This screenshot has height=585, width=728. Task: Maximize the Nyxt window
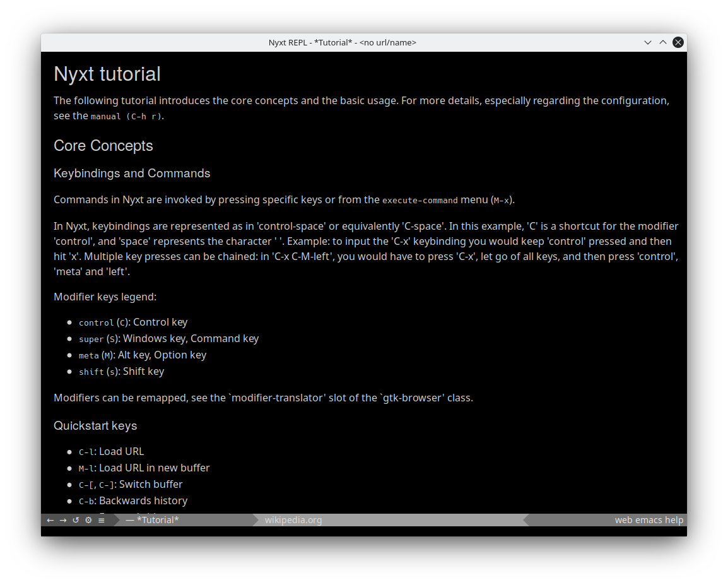pos(663,42)
